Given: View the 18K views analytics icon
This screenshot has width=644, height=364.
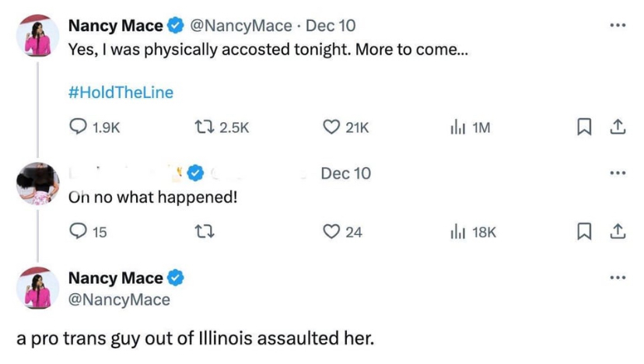Looking at the screenshot, I should 458,231.
